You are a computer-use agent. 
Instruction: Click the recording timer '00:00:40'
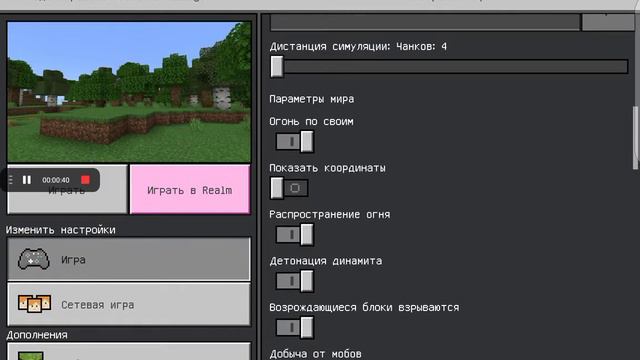(56, 180)
